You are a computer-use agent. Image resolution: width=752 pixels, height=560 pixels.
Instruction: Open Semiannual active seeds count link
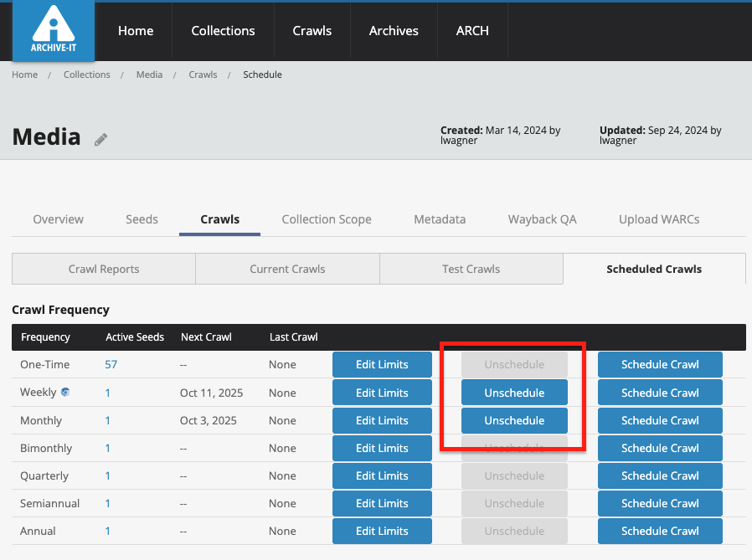tap(107, 504)
